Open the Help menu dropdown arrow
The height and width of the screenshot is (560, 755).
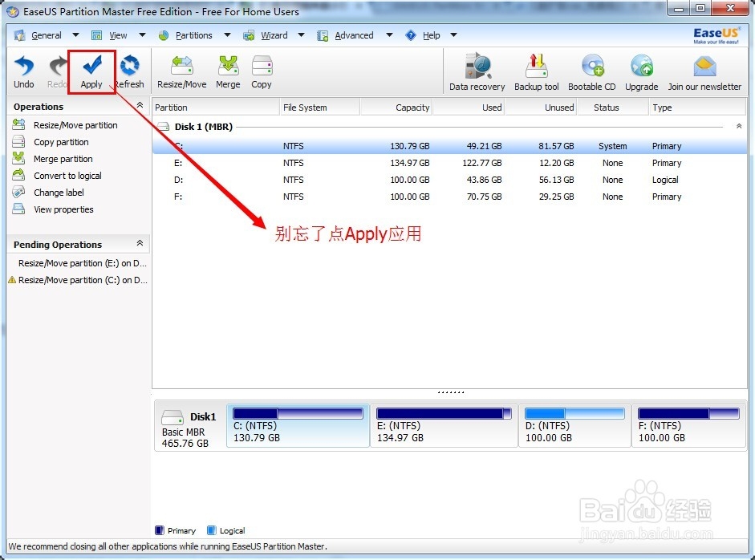click(453, 35)
